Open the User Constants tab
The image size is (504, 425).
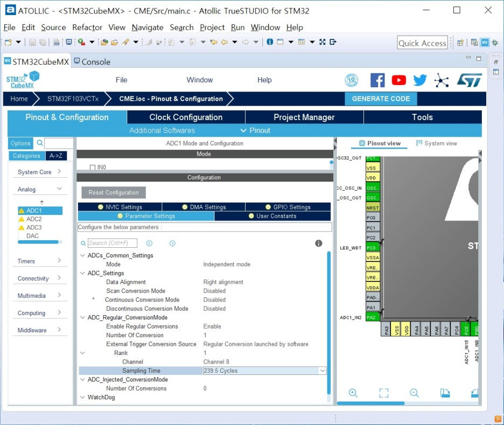pos(272,216)
